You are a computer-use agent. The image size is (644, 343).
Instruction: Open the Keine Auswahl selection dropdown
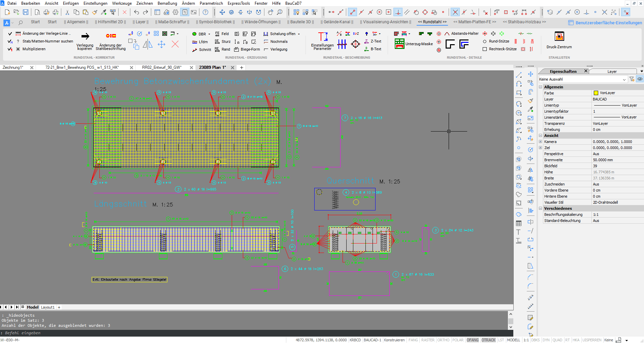(x=624, y=79)
